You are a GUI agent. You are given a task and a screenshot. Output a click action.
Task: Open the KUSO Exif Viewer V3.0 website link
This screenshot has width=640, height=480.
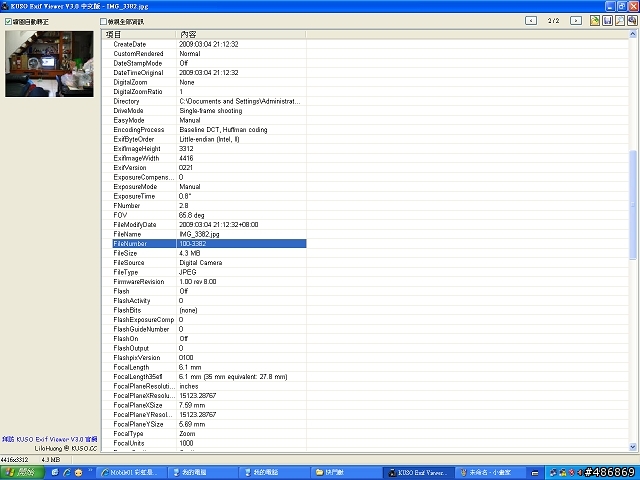[x=50, y=439]
